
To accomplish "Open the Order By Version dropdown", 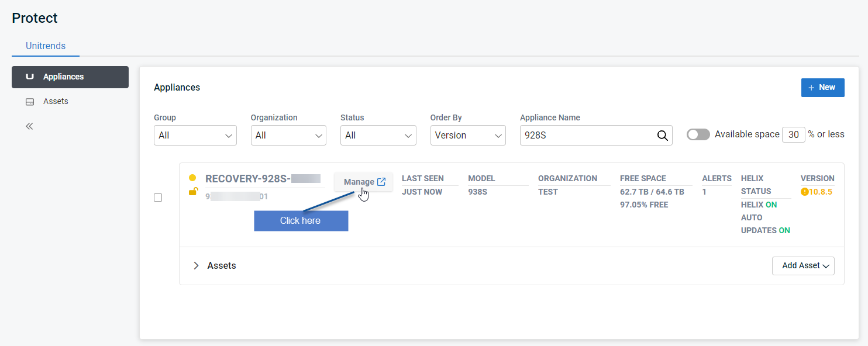I will click(468, 135).
